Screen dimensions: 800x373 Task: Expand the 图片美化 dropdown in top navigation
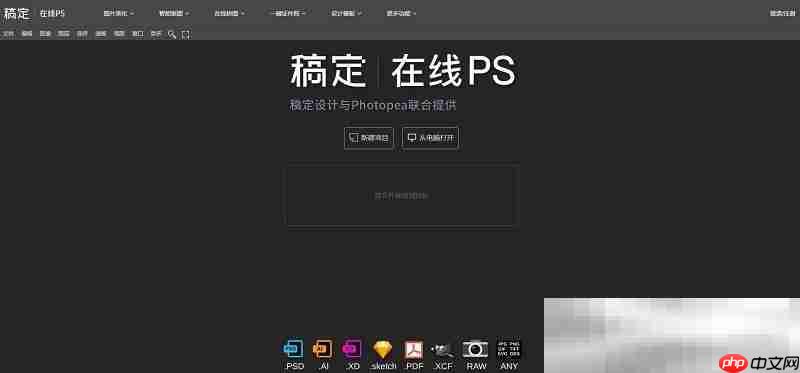point(118,14)
